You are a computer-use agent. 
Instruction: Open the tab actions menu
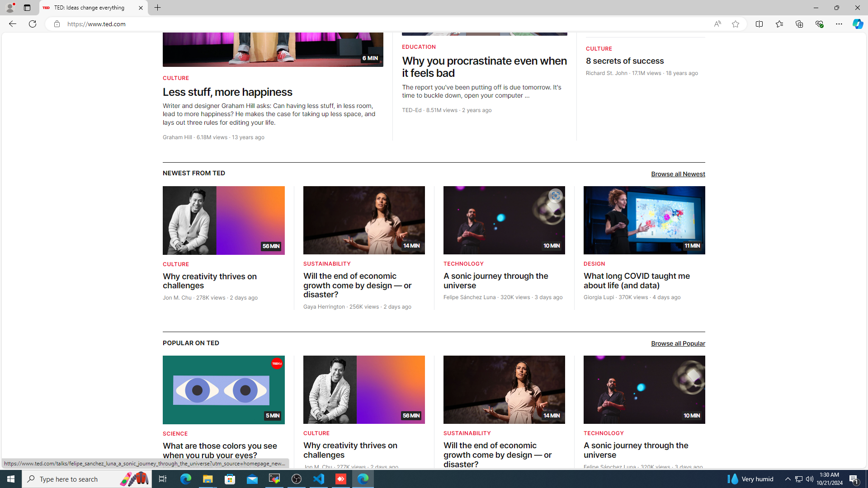[x=27, y=8]
